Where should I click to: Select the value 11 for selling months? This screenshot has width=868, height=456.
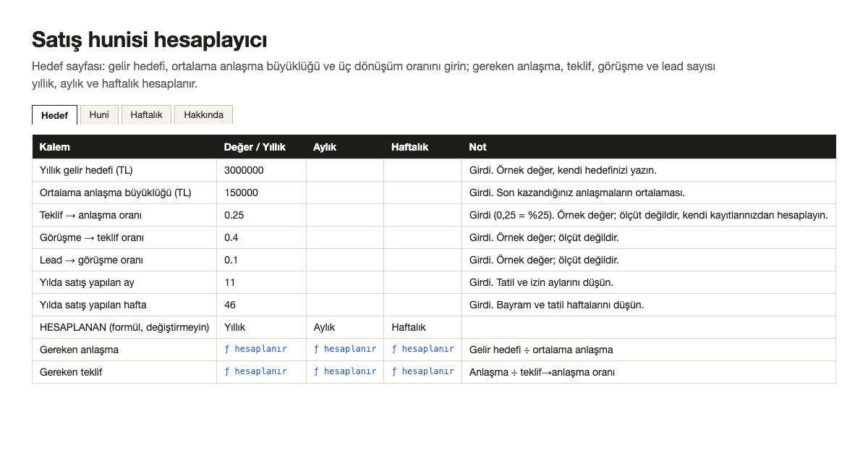(261, 282)
